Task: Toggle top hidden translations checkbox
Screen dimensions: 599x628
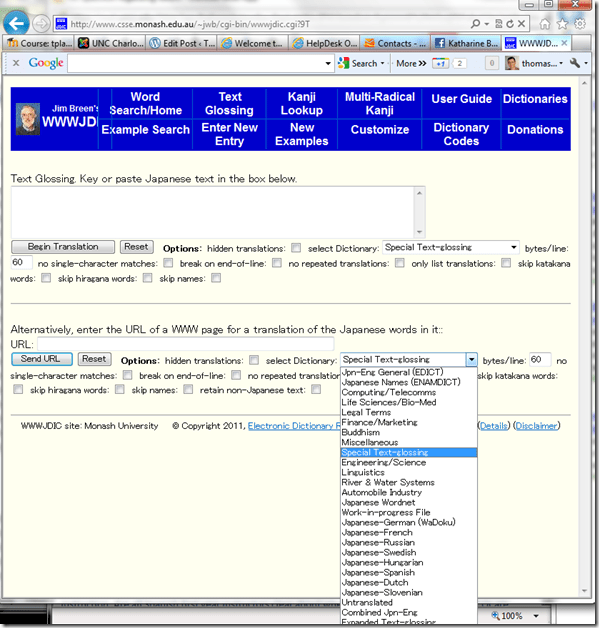Action: (x=296, y=248)
